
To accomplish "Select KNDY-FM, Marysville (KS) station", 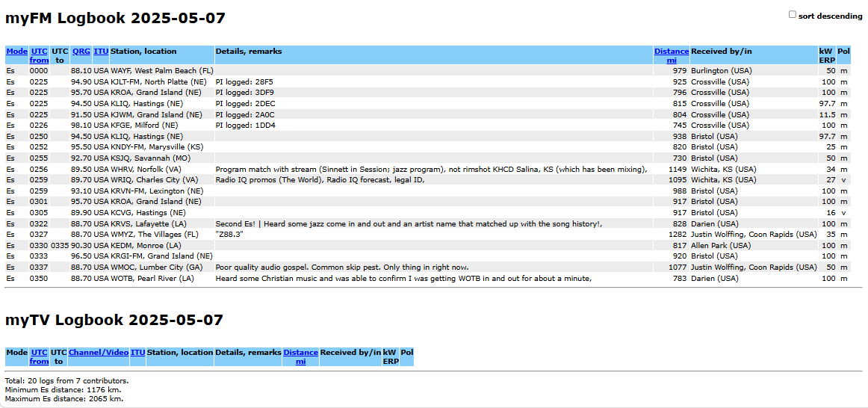I will pos(157,147).
